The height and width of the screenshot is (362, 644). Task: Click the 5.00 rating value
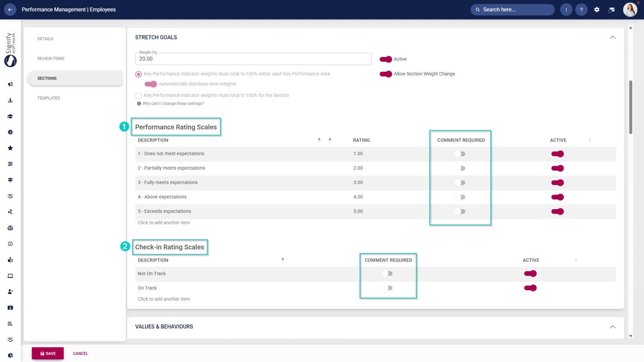358,211
